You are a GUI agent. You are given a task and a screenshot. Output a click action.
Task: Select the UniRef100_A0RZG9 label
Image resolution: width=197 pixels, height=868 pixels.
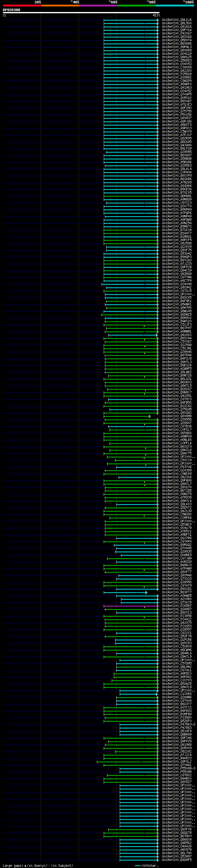click(x=176, y=562)
